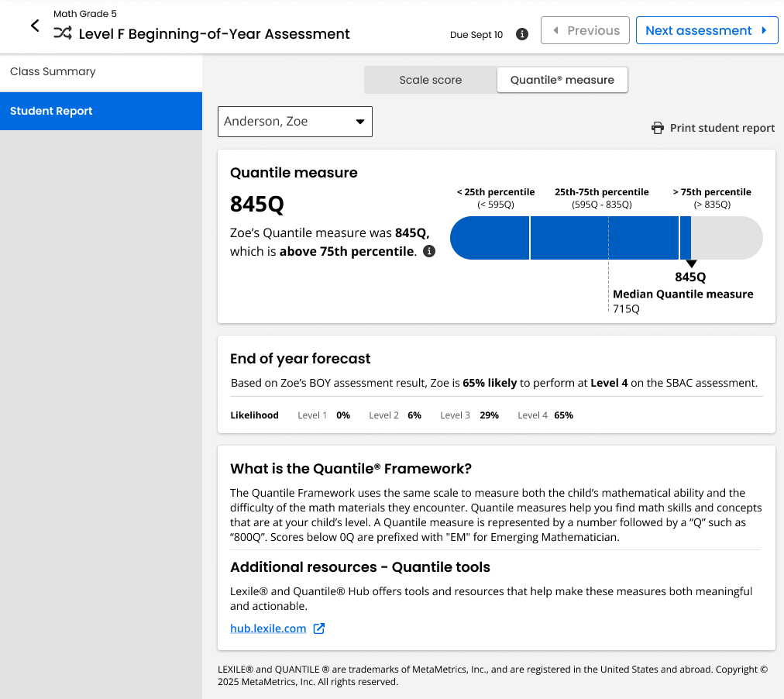Click the gray unfilled end of percentile bar
Screen dimensions: 784x699
pyautogui.click(x=727, y=238)
